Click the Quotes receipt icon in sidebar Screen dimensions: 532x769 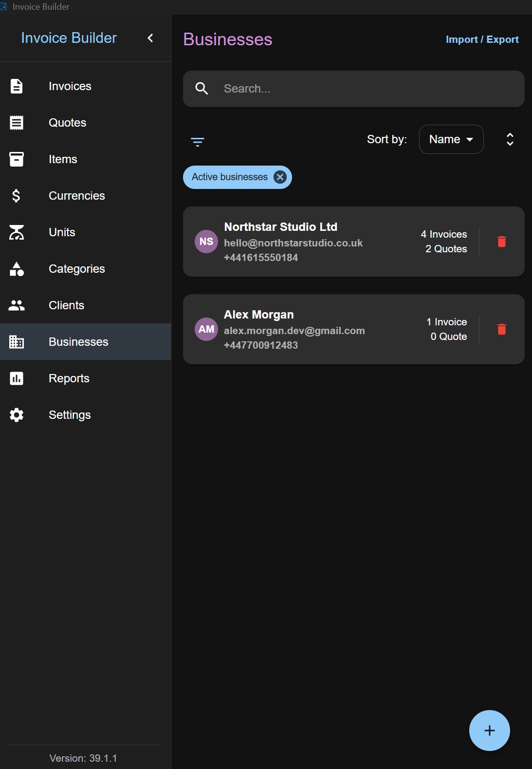point(17,123)
